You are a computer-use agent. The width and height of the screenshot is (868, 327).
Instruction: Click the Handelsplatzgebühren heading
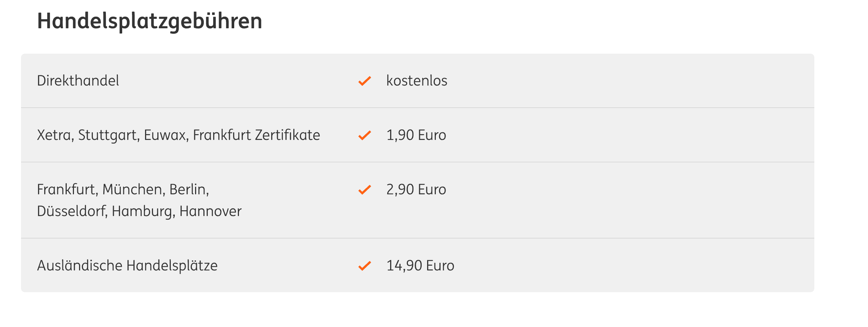coord(149,21)
